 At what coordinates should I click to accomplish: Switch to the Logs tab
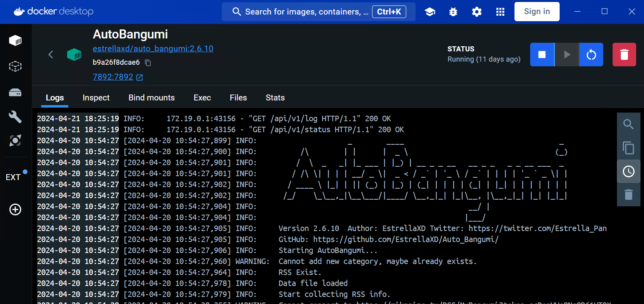55,98
